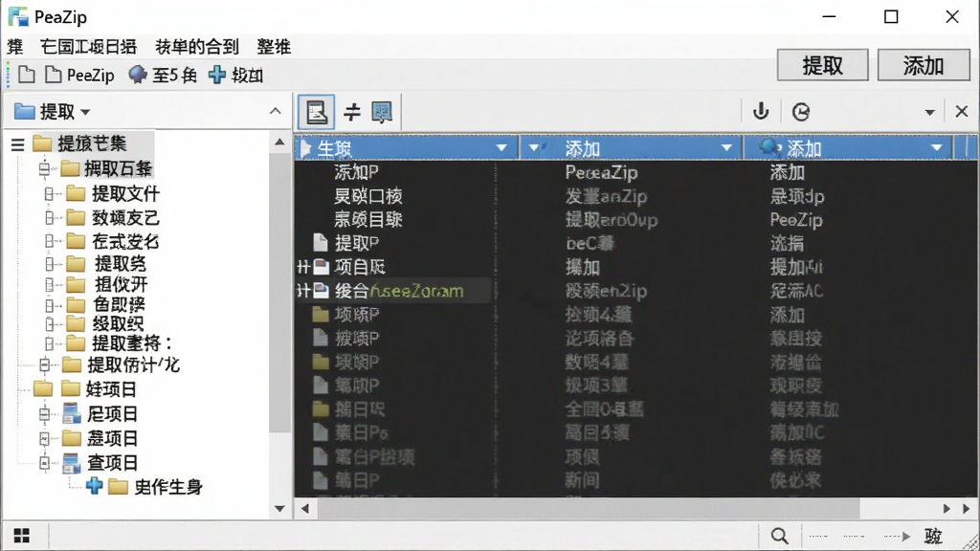980x551 pixels.
Task: Click the blank page icon in toolbar
Action: 27,75
